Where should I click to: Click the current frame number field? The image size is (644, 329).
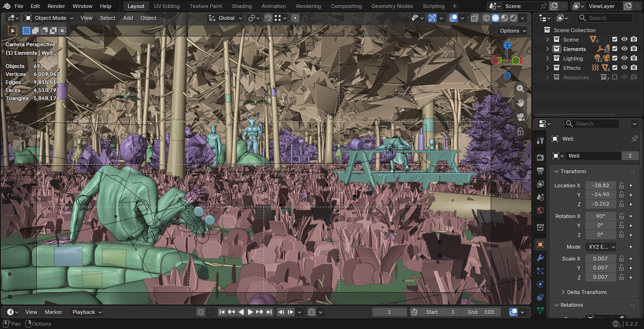click(389, 312)
